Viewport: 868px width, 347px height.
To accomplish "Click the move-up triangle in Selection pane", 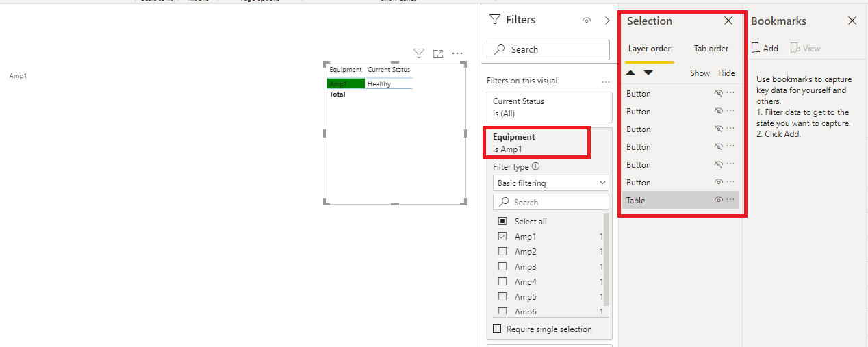I will [631, 73].
